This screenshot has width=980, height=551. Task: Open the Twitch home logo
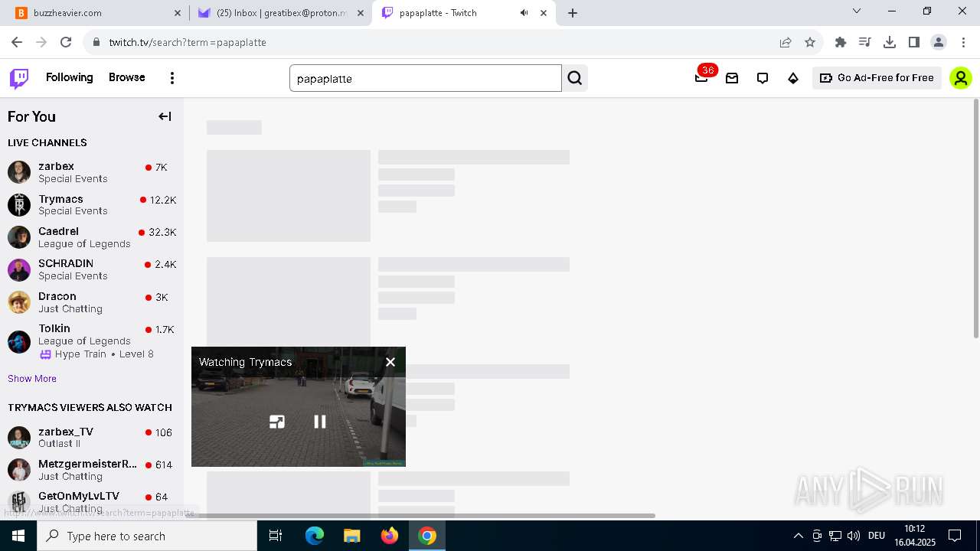coord(19,78)
